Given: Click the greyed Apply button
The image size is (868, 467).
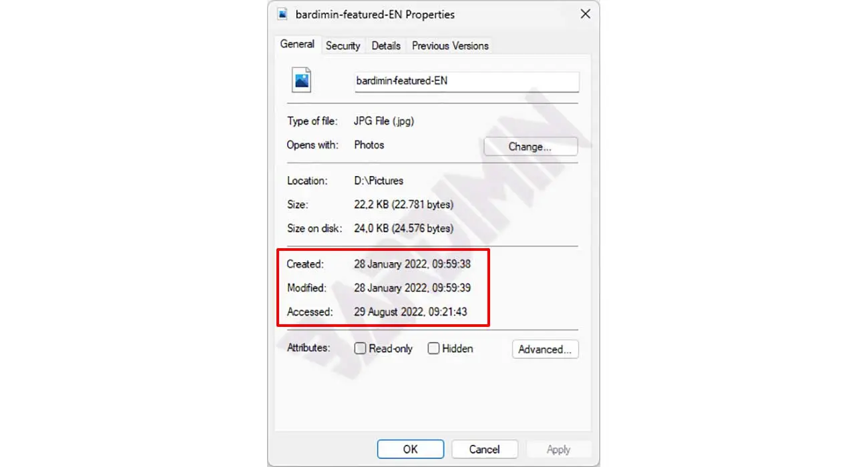Looking at the screenshot, I should pyautogui.click(x=558, y=449).
